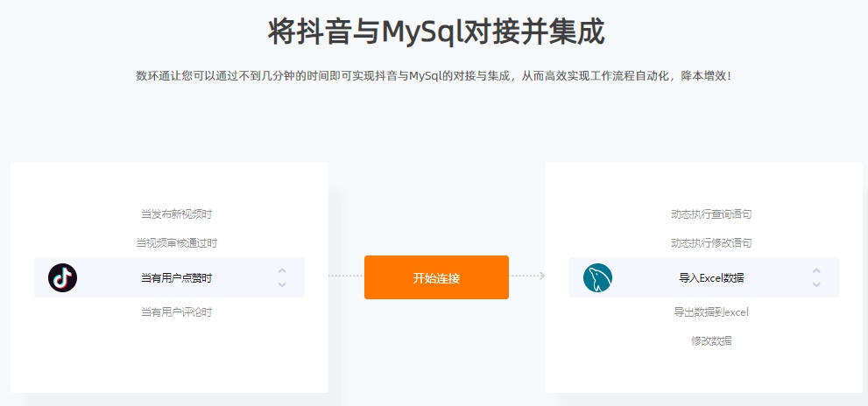The width and height of the screenshot is (868, 406).
Task: Select the 修改数据 action option
Action: click(711, 340)
